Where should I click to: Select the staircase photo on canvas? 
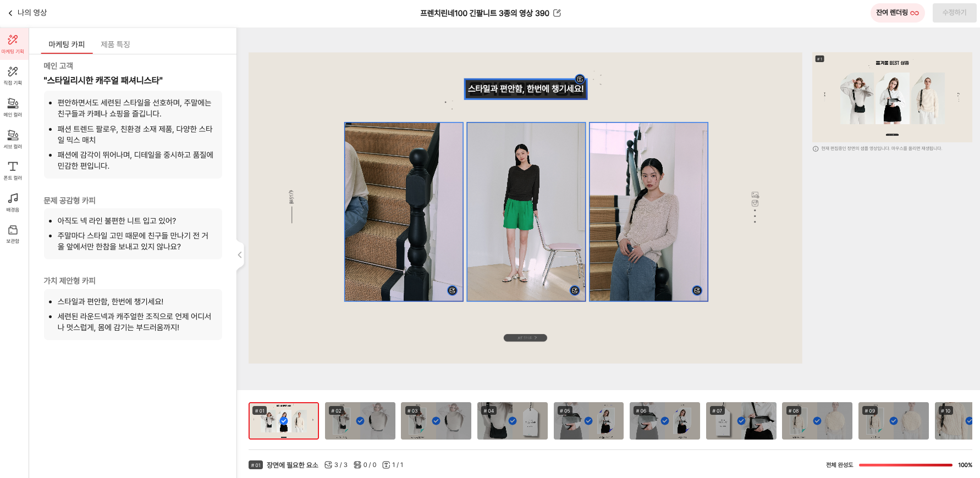(x=404, y=212)
